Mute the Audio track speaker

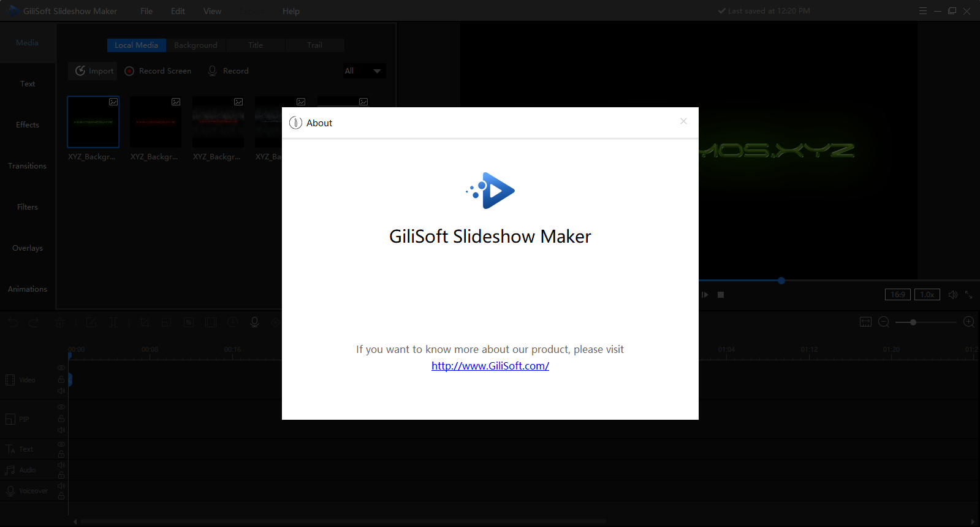[61, 465]
